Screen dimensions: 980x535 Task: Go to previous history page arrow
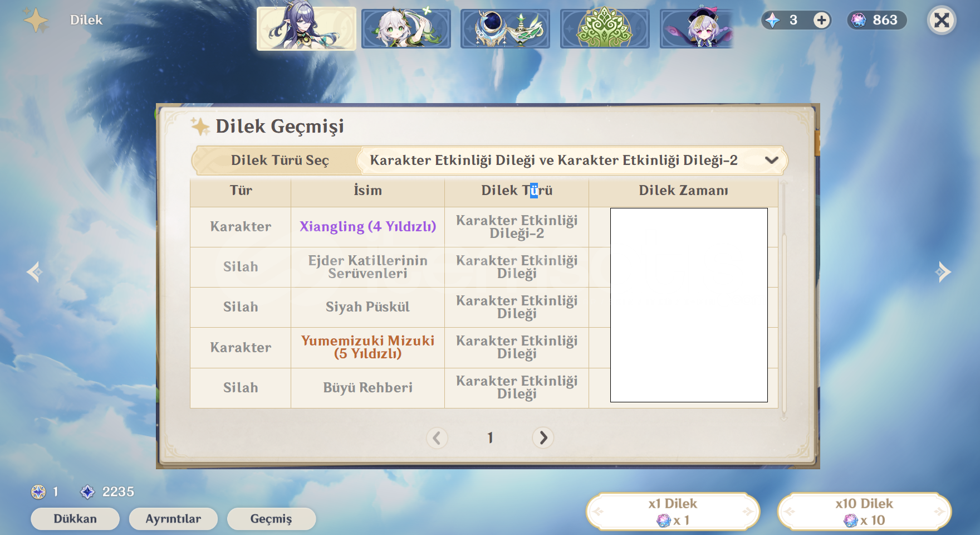tap(437, 438)
